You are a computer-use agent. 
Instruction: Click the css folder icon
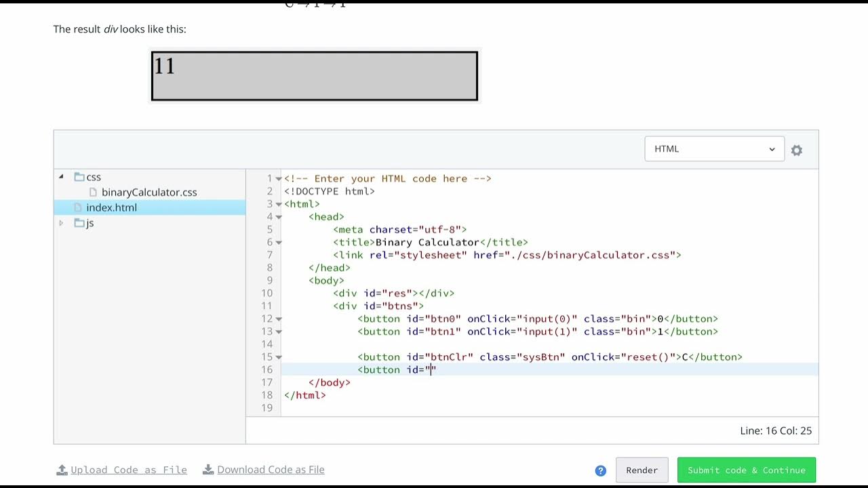(x=79, y=177)
